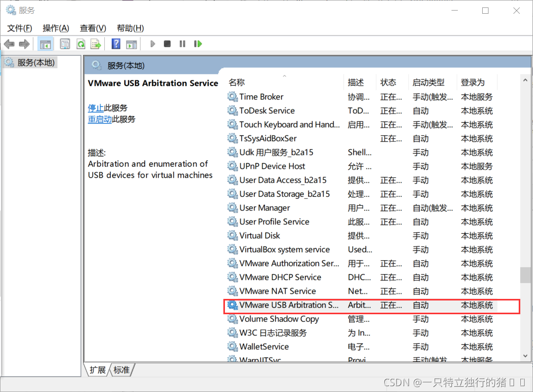
Task: Click gear icon of Volume Shadow Copy
Action: [232, 319]
